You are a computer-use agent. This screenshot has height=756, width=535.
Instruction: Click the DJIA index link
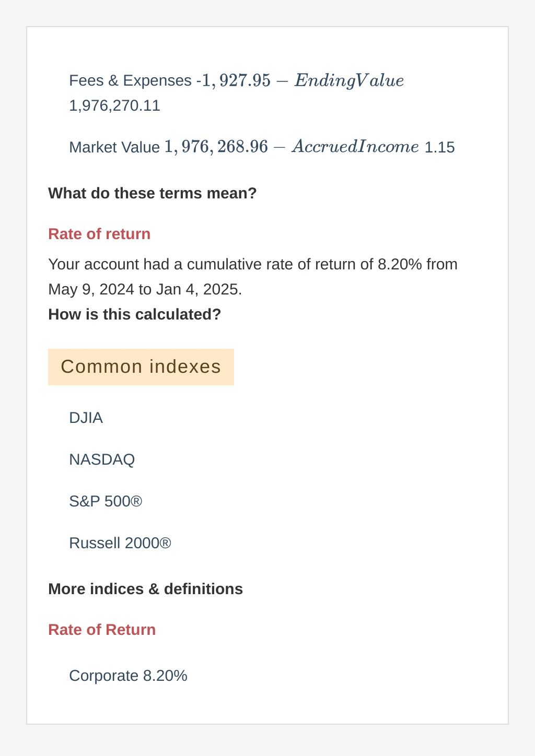tap(86, 418)
